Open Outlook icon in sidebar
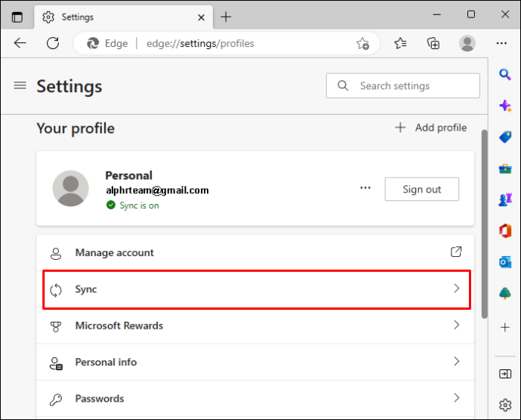This screenshot has height=420, width=521. [505, 262]
